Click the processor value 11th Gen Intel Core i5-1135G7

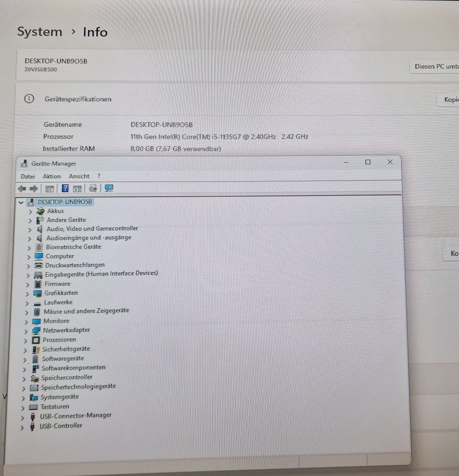pyautogui.click(x=219, y=137)
